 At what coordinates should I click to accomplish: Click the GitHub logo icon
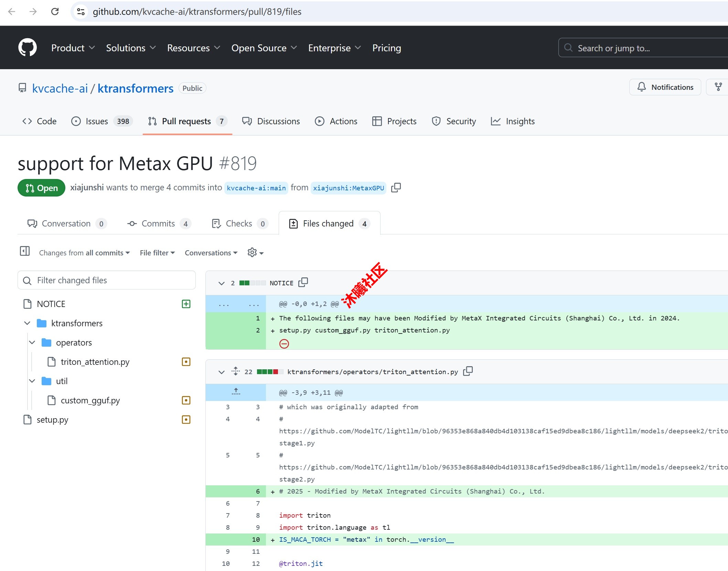(x=28, y=47)
